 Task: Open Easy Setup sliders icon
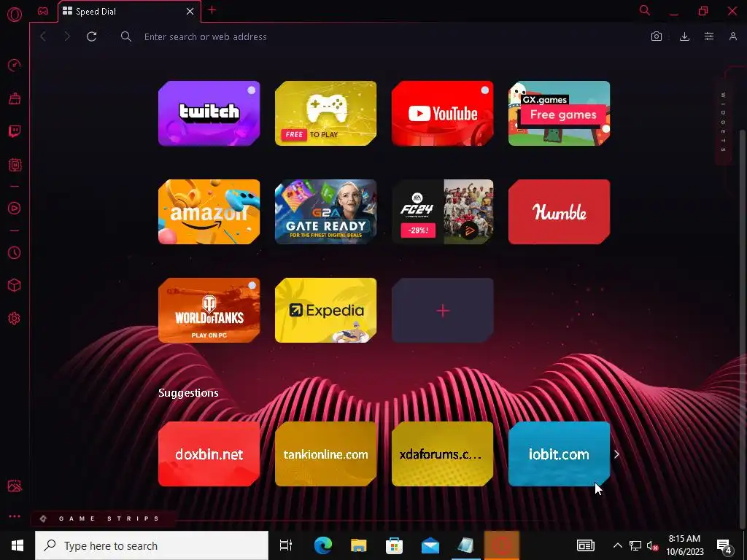(709, 36)
